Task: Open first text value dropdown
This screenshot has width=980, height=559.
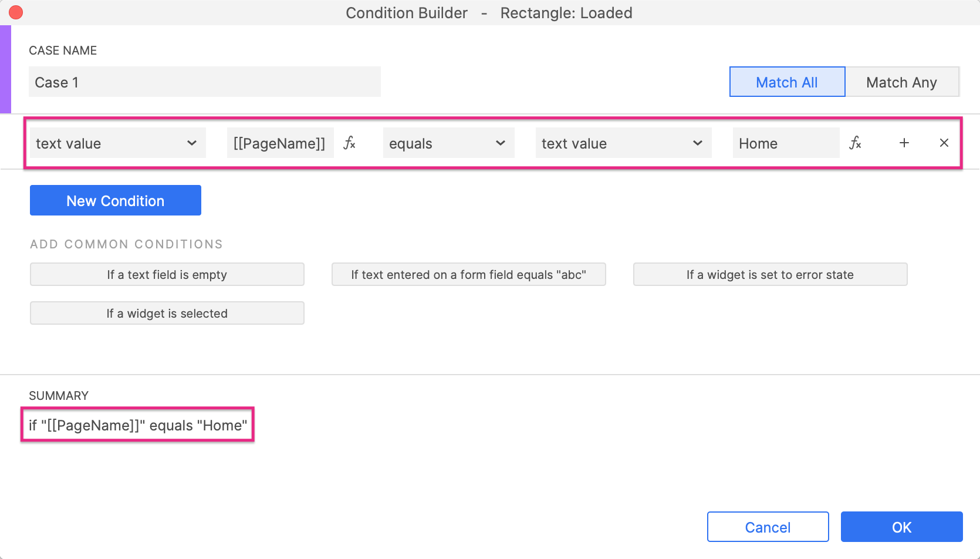Action: [118, 143]
